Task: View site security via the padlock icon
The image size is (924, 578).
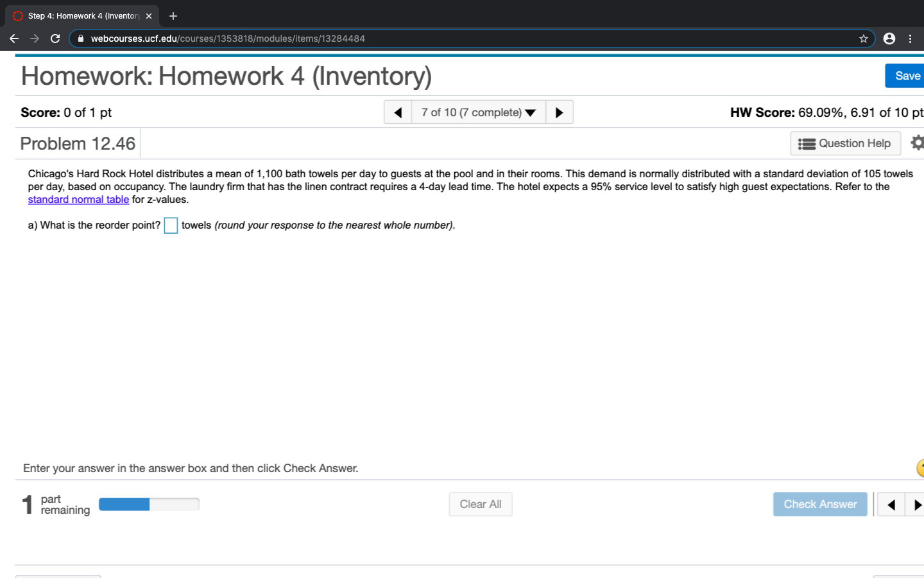Action: point(80,39)
